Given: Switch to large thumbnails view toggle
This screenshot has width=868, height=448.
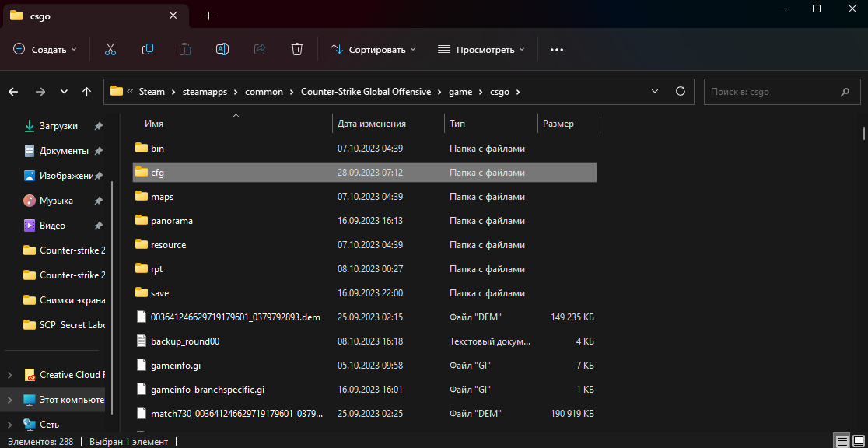Looking at the screenshot, I should pyautogui.click(x=857, y=441).
